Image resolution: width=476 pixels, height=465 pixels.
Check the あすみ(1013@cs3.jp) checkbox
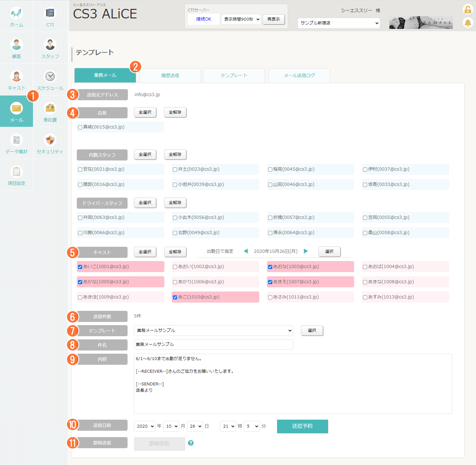coord(365,297)
